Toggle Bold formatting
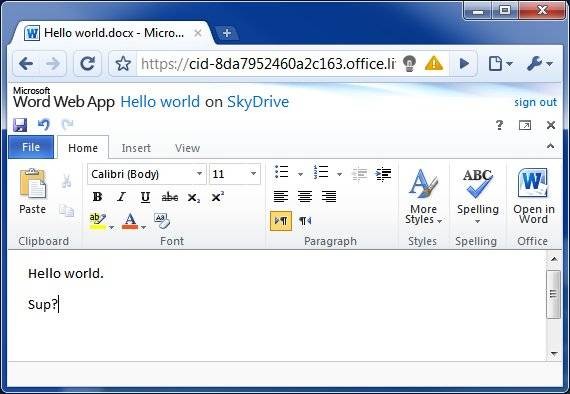The image size is (570, 394). point(97,197)
